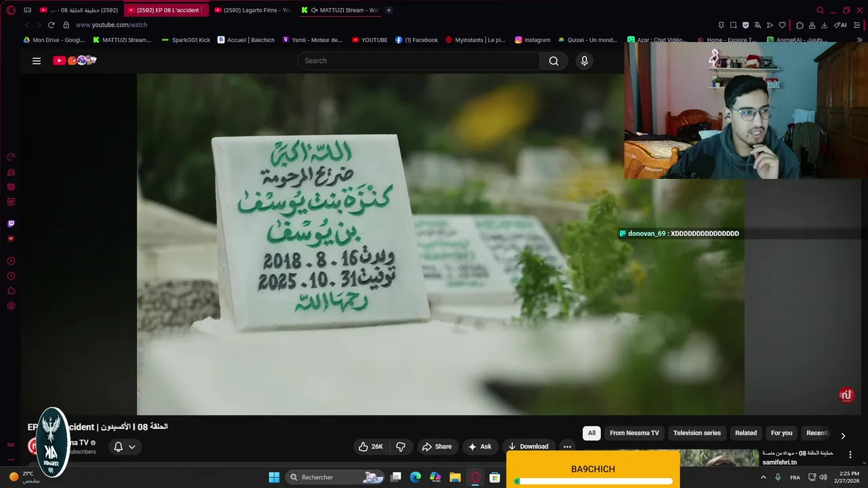The width and height of the screenshot is (868, 488).
Task: Open the sidebar settings gear icon
Action: [11, 306]
